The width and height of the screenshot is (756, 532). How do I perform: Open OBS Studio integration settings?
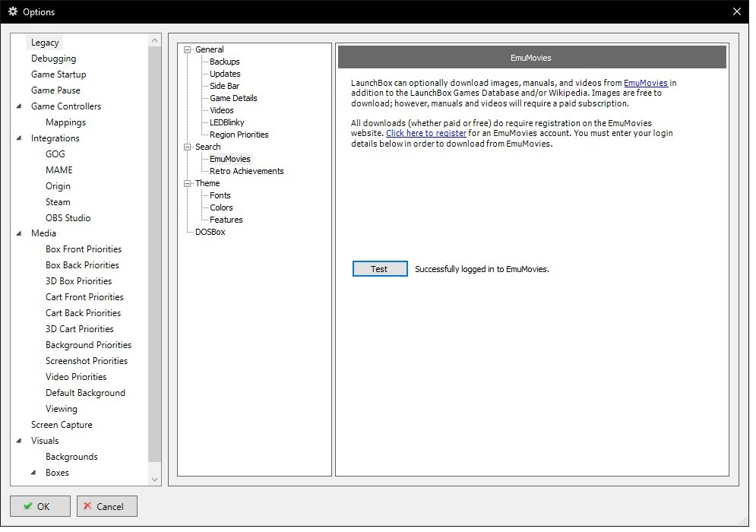coord(68,217)
